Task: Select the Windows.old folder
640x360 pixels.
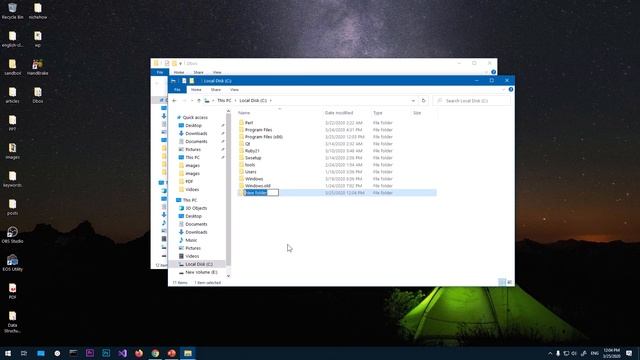Action: [x=258, y=186]
